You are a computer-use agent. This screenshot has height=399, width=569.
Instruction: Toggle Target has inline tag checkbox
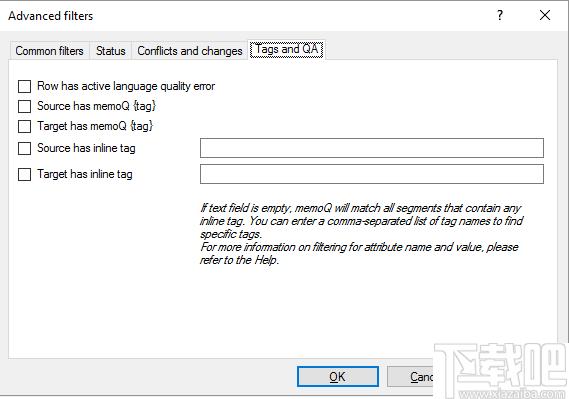tap(24, 174)
